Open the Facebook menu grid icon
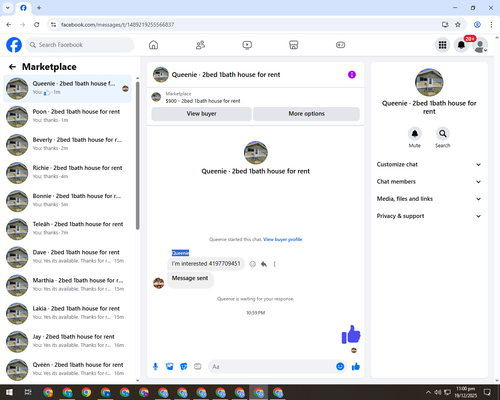 (442, 45)
